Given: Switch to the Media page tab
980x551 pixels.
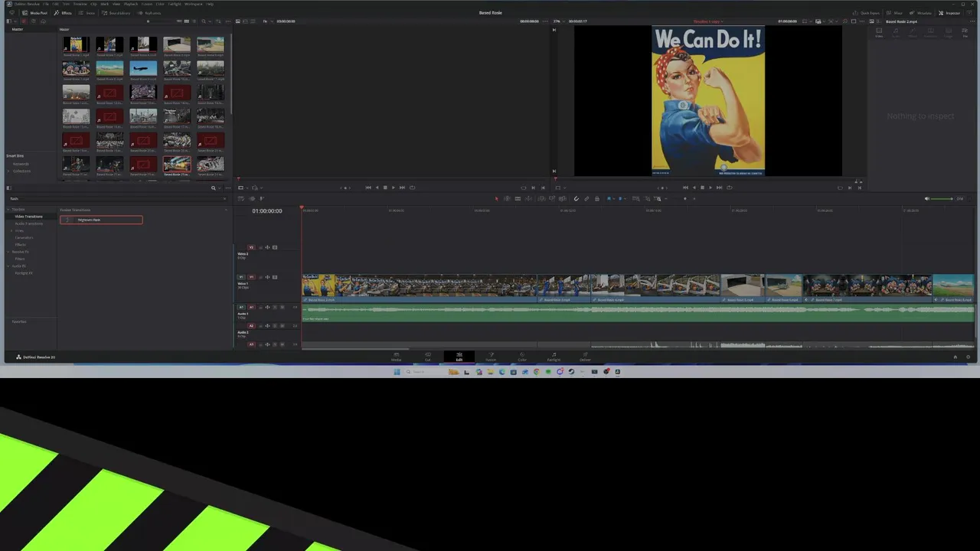Looking at the screenshot, I should click(396, 357).
